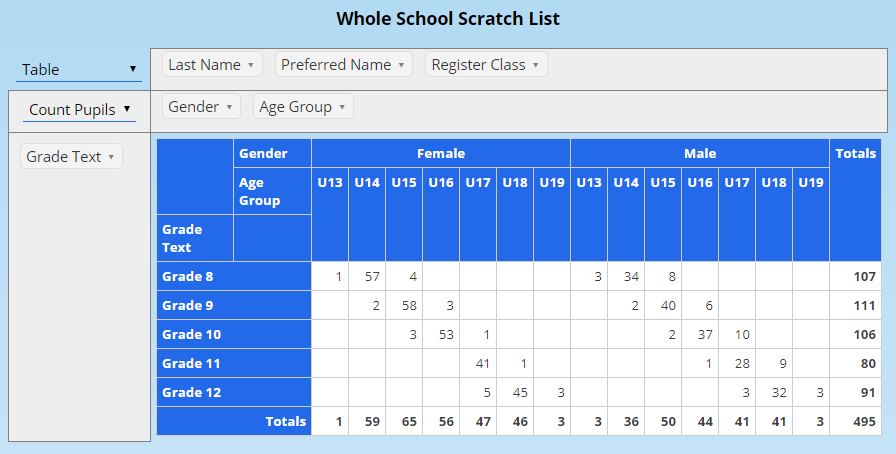
Task: Expand the Last Name field filter
Action: point(251,65)
